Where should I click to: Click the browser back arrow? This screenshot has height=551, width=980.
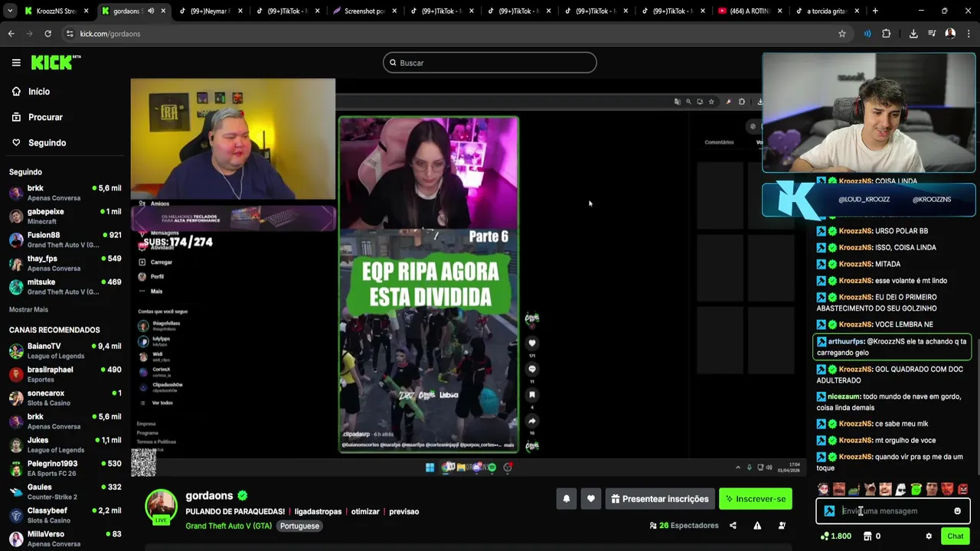pos(11,34)
